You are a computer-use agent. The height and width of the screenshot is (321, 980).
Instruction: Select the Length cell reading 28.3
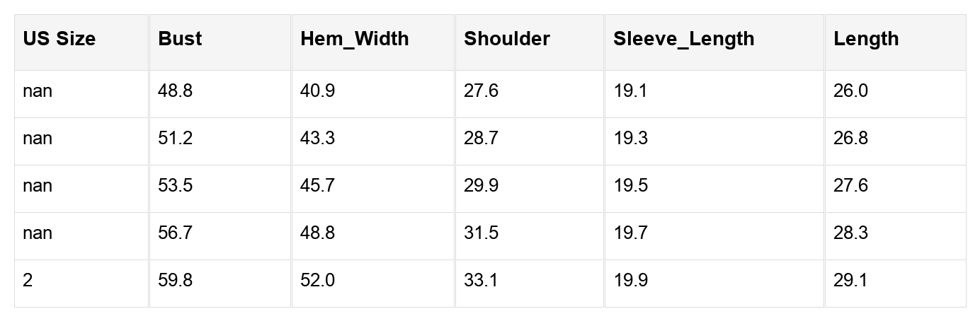(850, 233)
